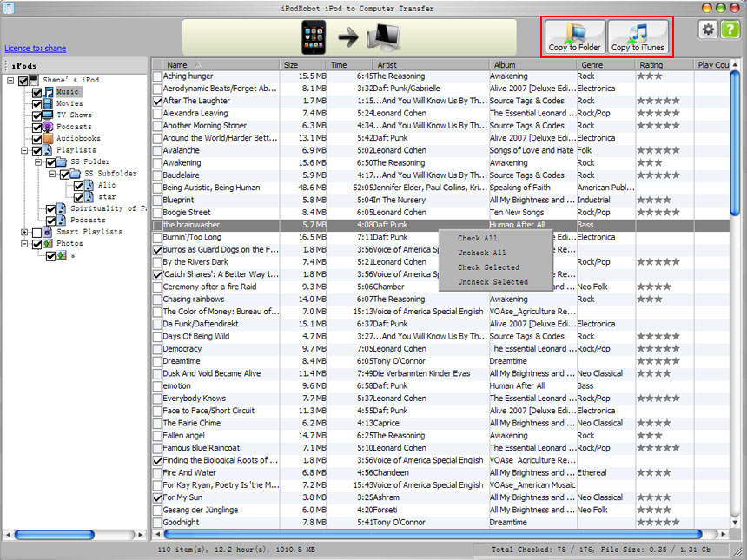Image resolution: width=747 pixels, height=560 pixels.
Task: Open settings via the gear icon
Action: click(708, 30)
